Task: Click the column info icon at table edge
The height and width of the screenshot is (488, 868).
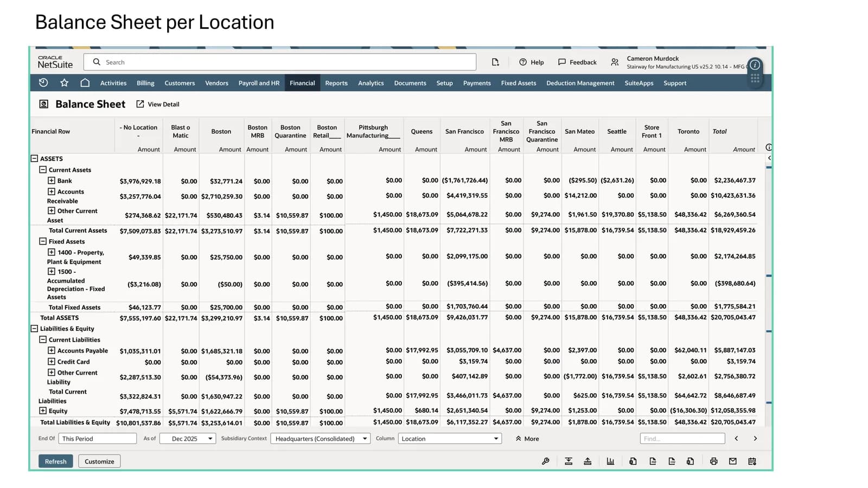Action: tap(769, 147)
